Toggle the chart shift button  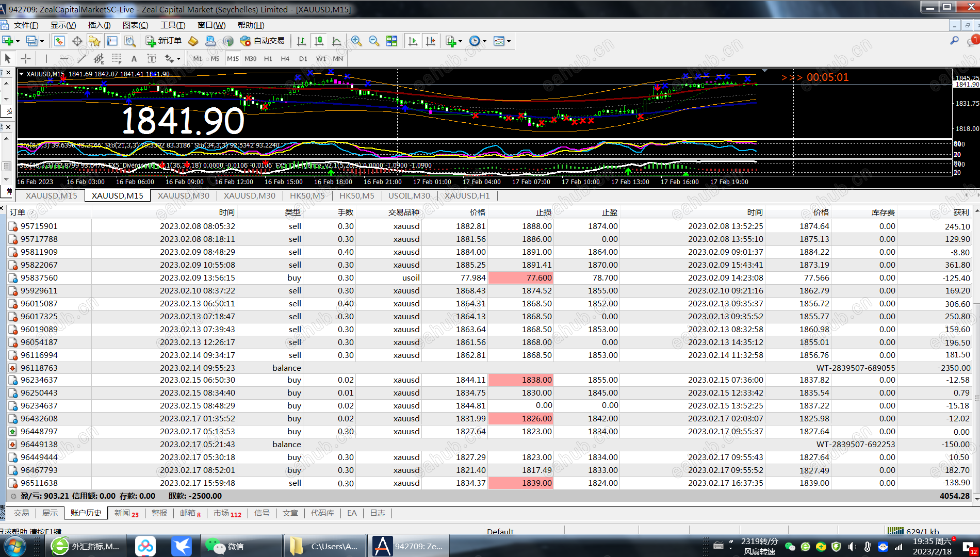430,41
